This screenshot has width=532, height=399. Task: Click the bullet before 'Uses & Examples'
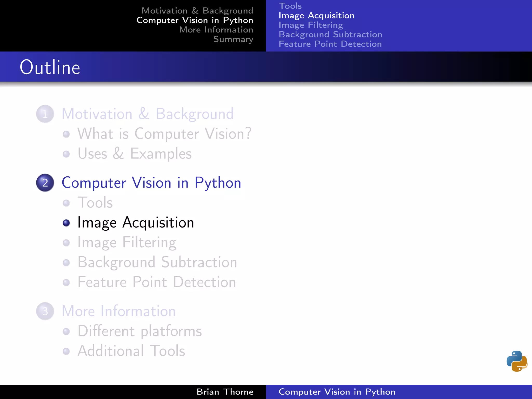(x=66, y=154)
